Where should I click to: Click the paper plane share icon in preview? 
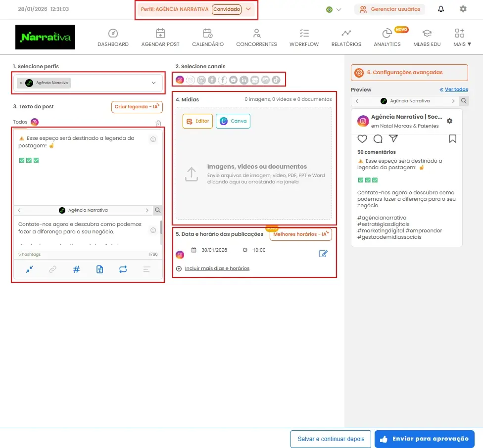point(393,138)
